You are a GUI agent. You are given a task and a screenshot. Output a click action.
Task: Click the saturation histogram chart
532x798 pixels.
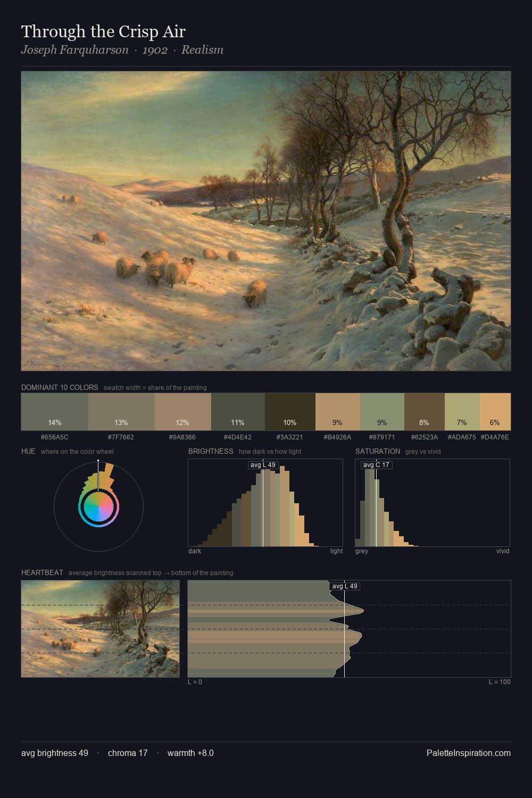(433, 503)
